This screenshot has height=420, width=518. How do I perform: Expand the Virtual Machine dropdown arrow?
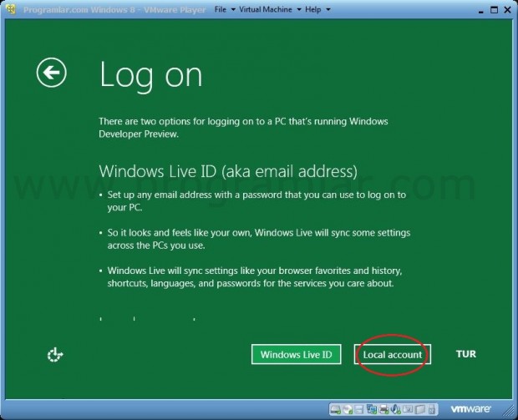[x=298, y=9]
